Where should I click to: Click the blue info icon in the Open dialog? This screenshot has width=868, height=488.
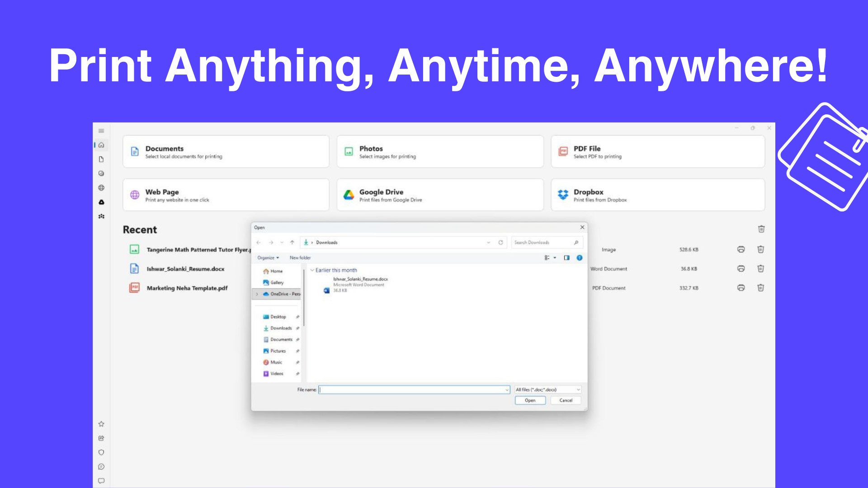pyautogui.click(x=580, y=258)
